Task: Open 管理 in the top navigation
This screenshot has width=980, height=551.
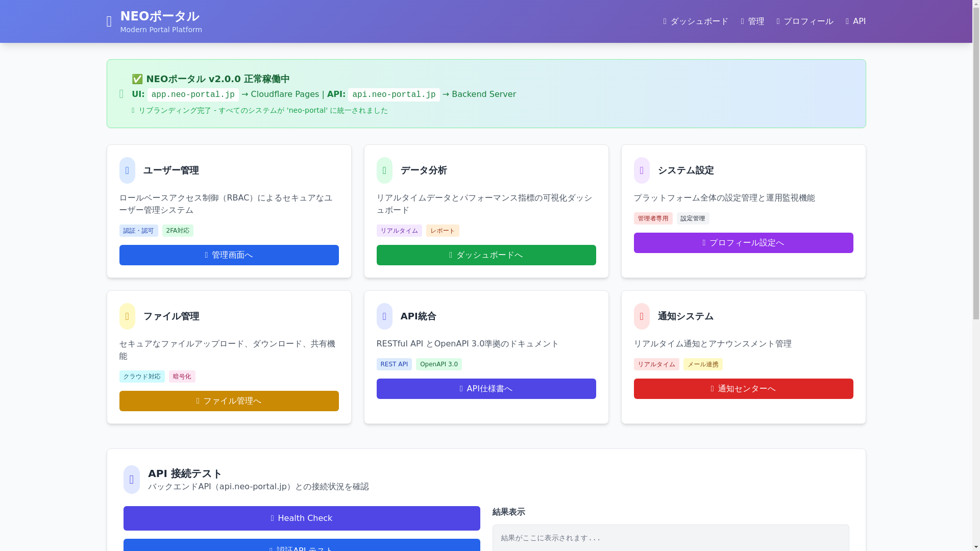Action: (752, 21)
